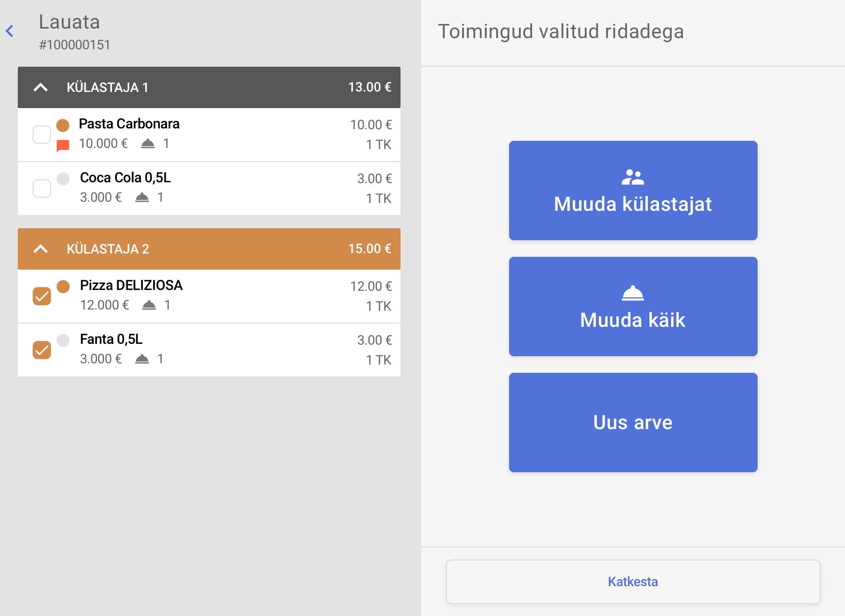Collapse the Külastaja 1 section
The height and width of the screenshot is (616, 845).
[x=41, y=87]
